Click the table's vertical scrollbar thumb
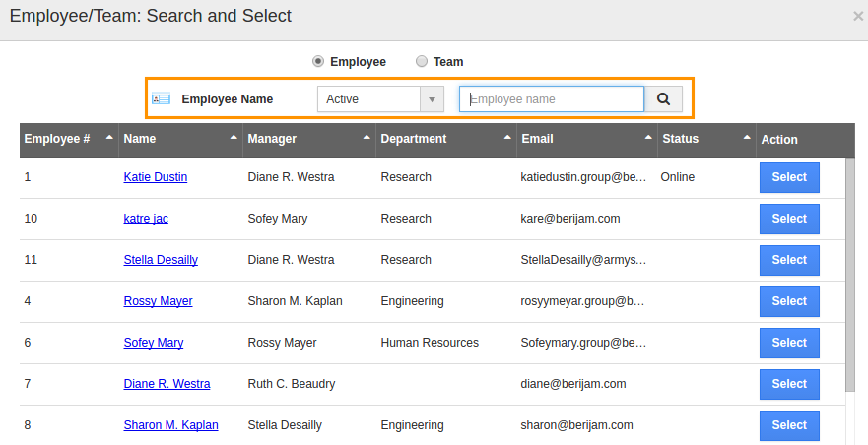The height and width of the screenshot is (445, 868). 850,275
